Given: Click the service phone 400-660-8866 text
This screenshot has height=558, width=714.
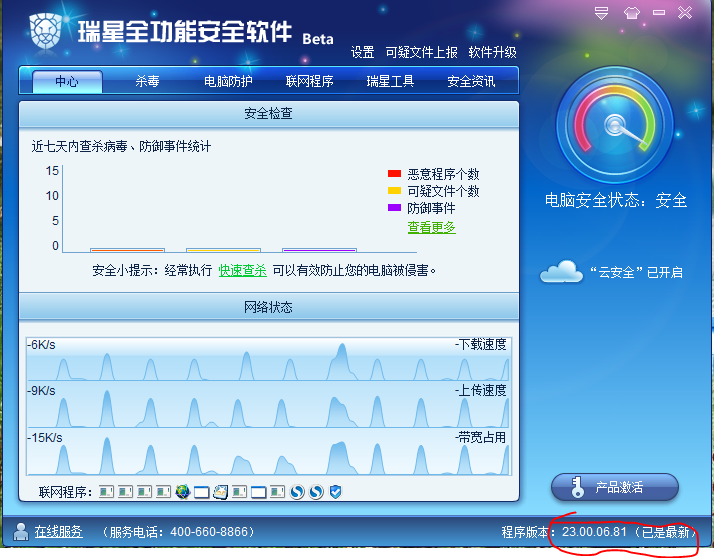Looking at the screenshot, I should [178, 532].
